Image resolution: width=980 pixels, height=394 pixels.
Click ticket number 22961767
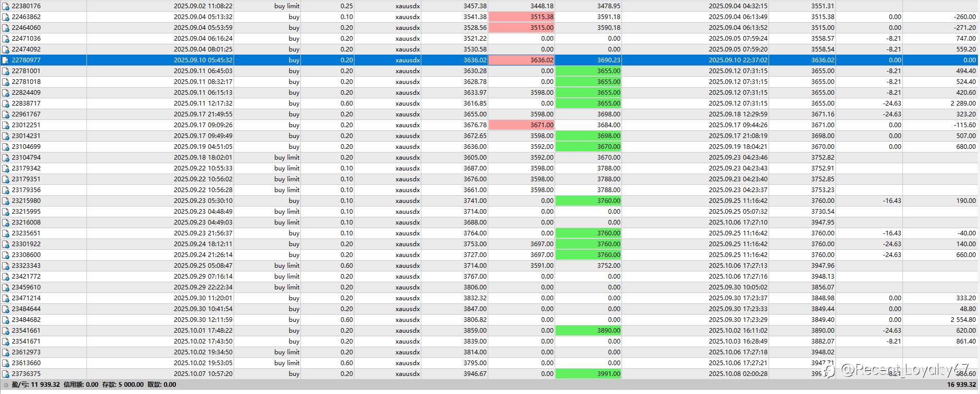pos(26,114)
